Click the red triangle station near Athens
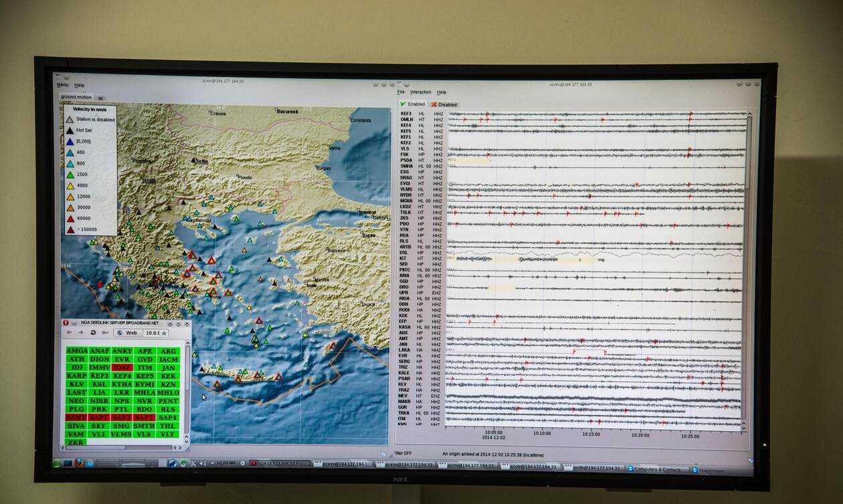The image size is (843, 504). pyautogui.click(x=211, y=261)
